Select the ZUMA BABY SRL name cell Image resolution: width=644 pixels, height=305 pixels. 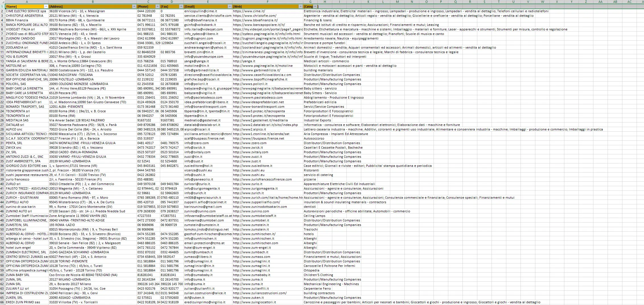click(x=27, y=275)
